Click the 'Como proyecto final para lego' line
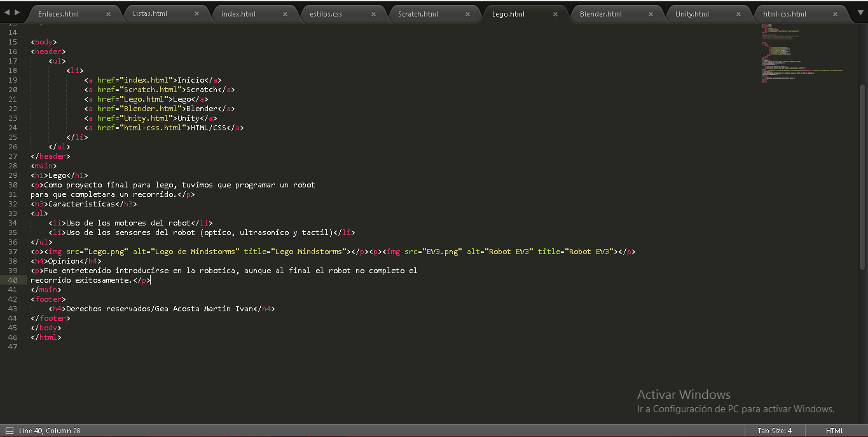 pos(173,185)
